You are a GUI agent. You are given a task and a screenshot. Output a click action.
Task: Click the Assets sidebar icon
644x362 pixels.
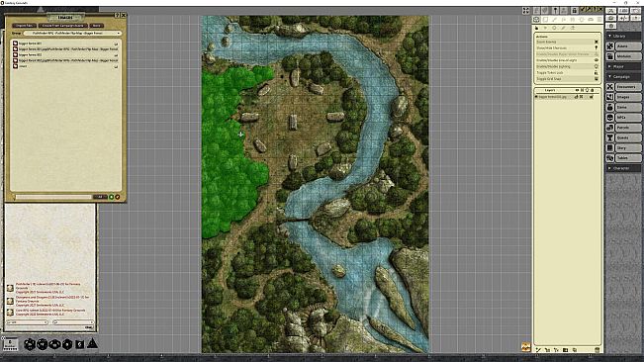click(610, 46)
